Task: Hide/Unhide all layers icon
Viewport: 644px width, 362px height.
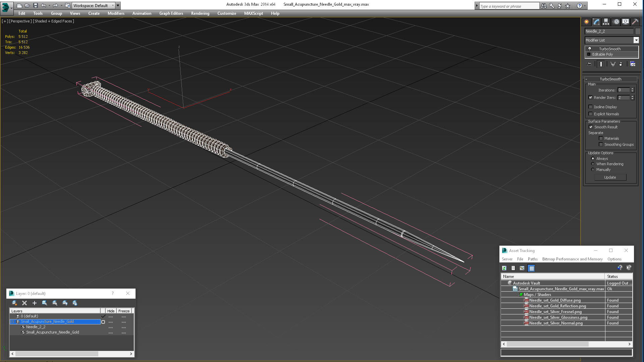Action: (x=65, y=303)
